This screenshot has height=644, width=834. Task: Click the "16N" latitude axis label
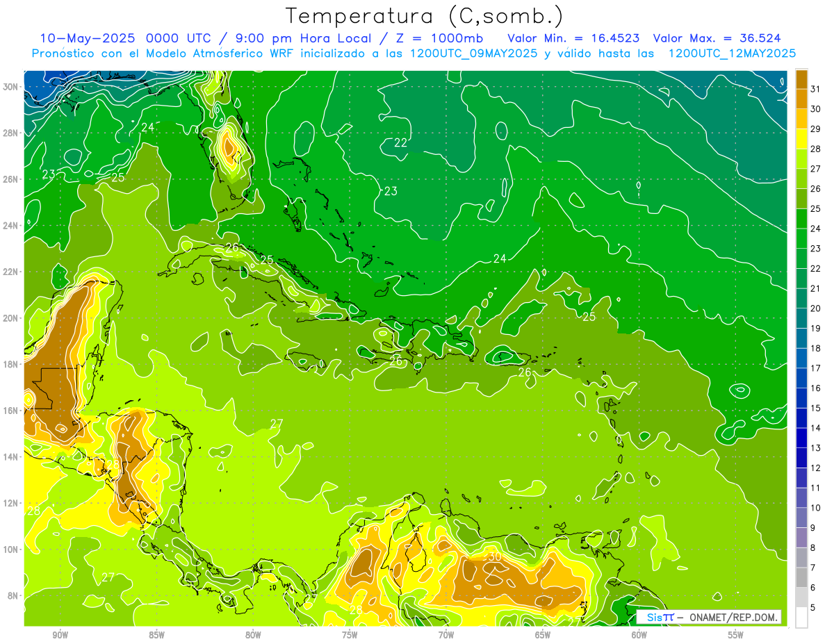pyautogui.click(x=10, y=411)
